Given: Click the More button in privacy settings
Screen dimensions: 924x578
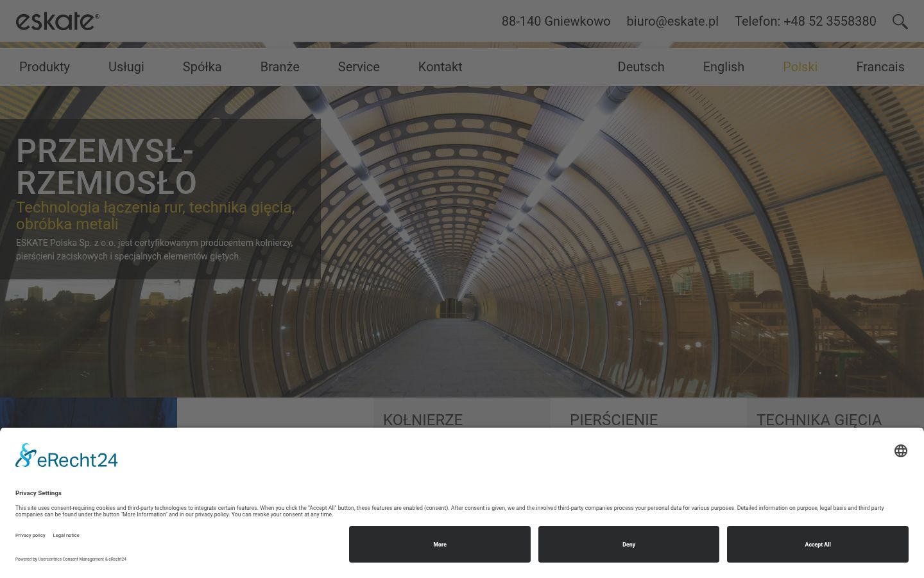Looking at the screenshot, I should [440, 545].
